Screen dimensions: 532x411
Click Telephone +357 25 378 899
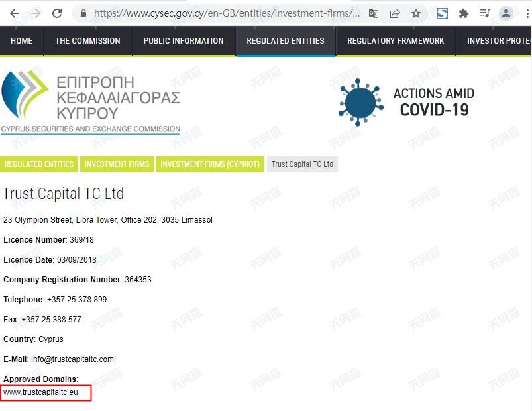(55, 300)
